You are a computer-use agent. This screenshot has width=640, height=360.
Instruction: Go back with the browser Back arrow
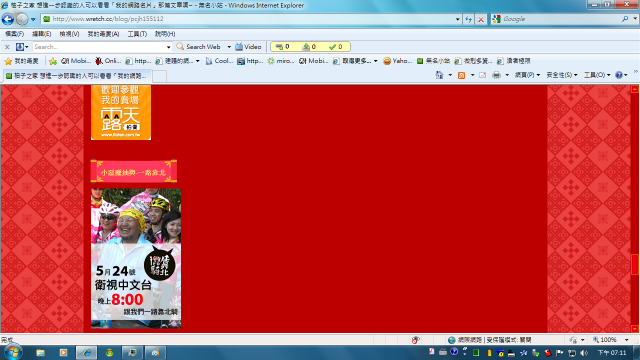pos(8,19)
